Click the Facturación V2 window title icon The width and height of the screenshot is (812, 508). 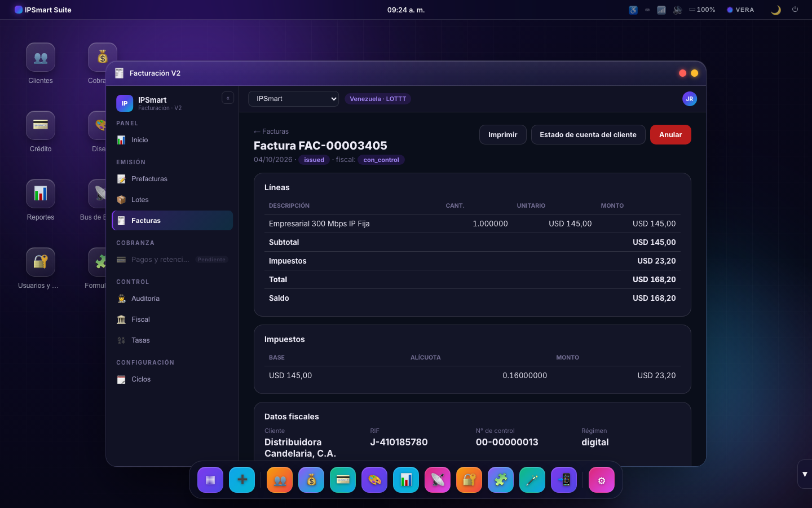click(x=119, y=73)
